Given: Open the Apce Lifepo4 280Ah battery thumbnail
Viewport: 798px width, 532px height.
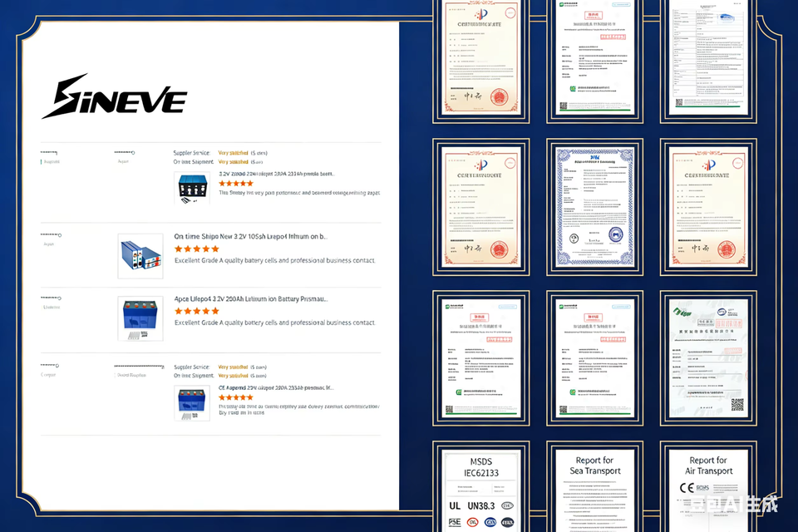Looking at the screenshot, I should (140, 318).
